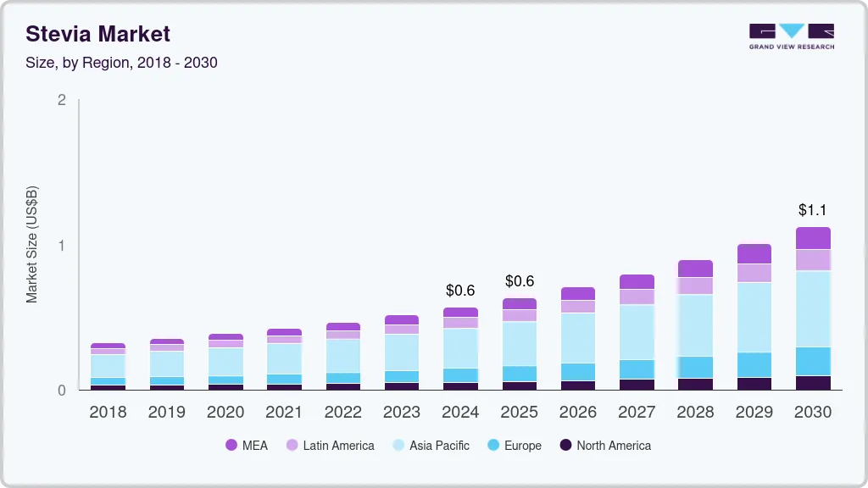The width and height of the screenshot is (868, 488).
Task: Click the $0.6 label above the 2025 bar
Action: 520,281
